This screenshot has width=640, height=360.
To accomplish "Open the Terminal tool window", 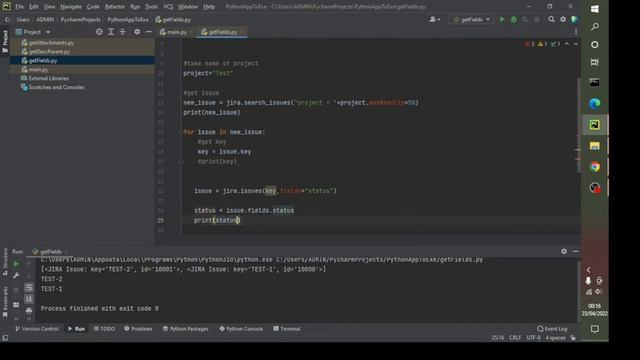I will (x=287, y=329).
